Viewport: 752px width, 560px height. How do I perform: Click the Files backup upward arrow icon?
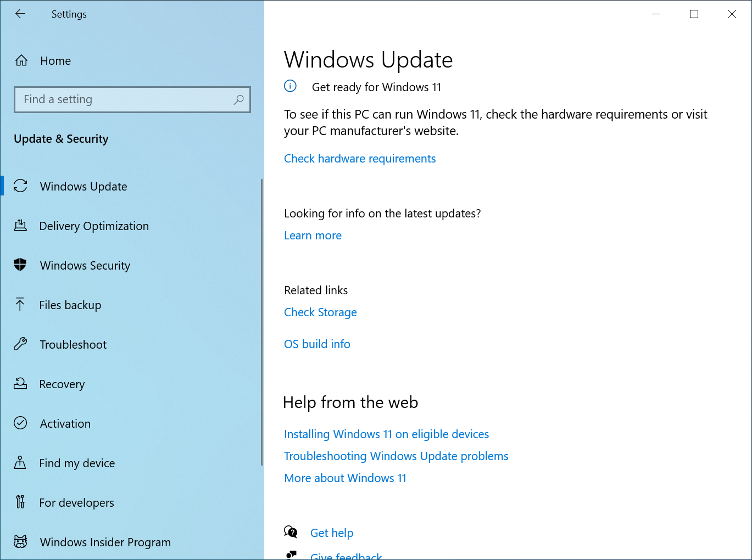point(20,305)
